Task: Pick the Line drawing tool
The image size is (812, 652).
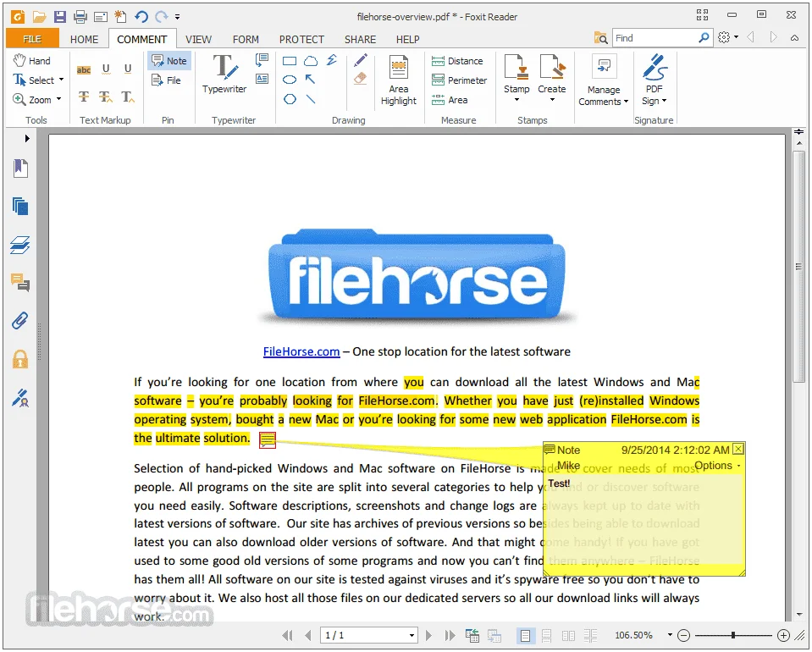Action: [x=311, y=99]
